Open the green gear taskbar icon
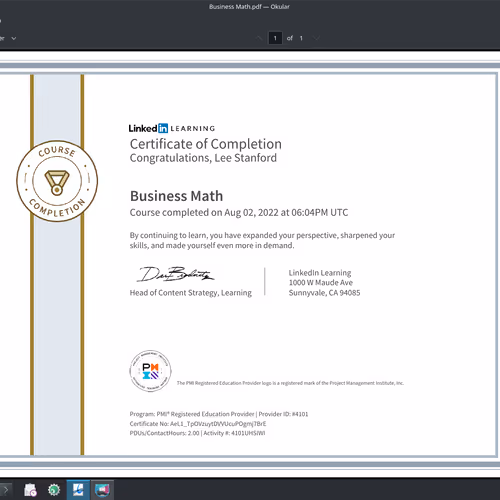Viewport: 500px width, 500px height. click(x=54, y=490)
